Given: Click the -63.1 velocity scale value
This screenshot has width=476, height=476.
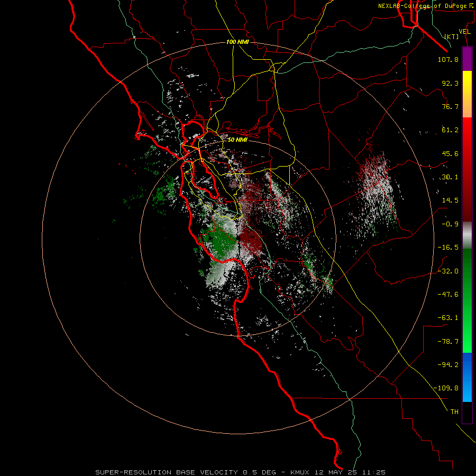Looking at the screenshot, I should point(448,318).
